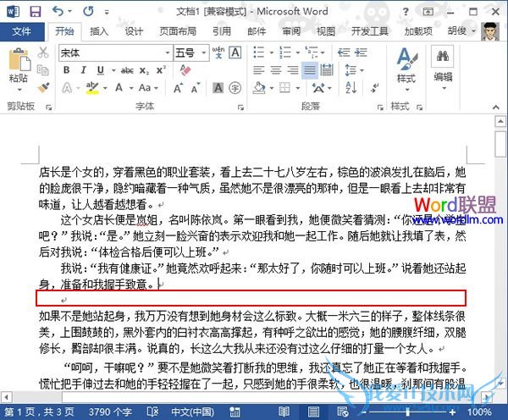Click the Character Border icon
Image resolution: width=508 pixels, height=420 pixels.
click(235, 52)
